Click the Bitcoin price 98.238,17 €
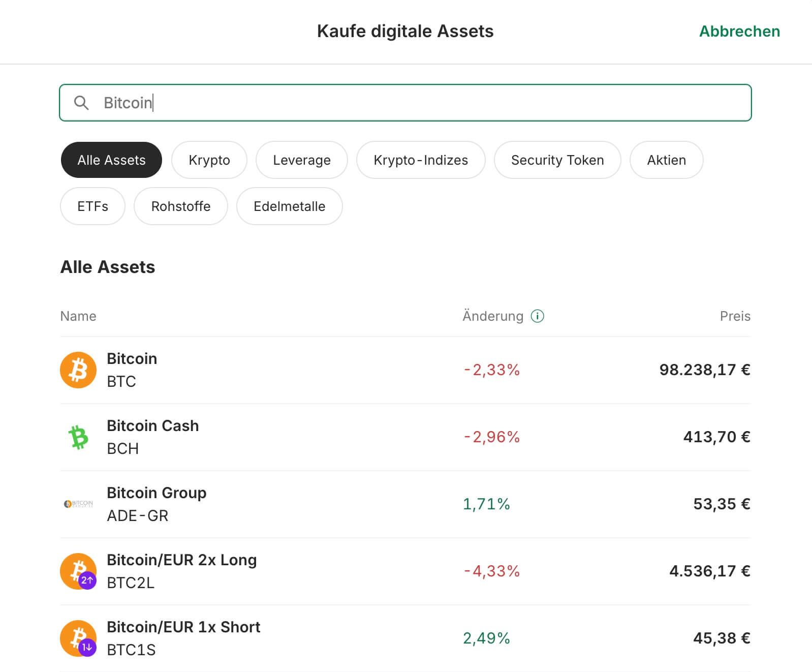The image size is (812, 672). [704, 370]
